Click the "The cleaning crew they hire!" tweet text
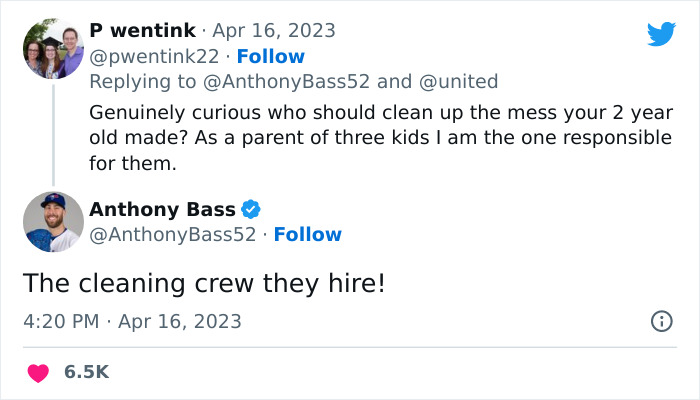 [x=204, y=283]
